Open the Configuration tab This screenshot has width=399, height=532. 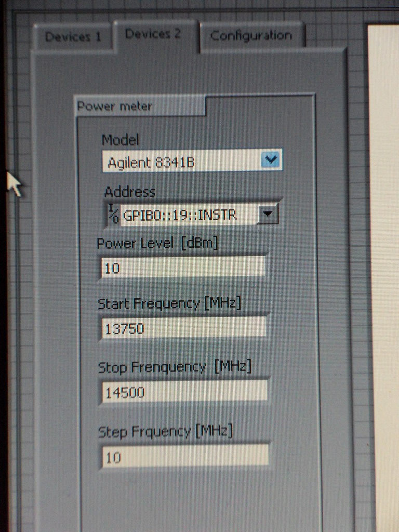tap(251, 36)
